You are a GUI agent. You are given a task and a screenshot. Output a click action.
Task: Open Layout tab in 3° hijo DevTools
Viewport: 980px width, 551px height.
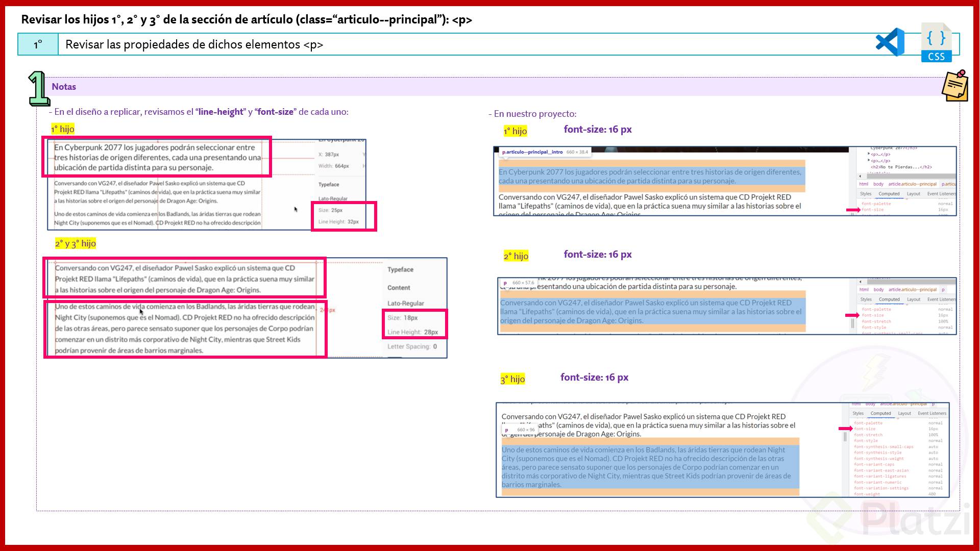coord(904,413)
